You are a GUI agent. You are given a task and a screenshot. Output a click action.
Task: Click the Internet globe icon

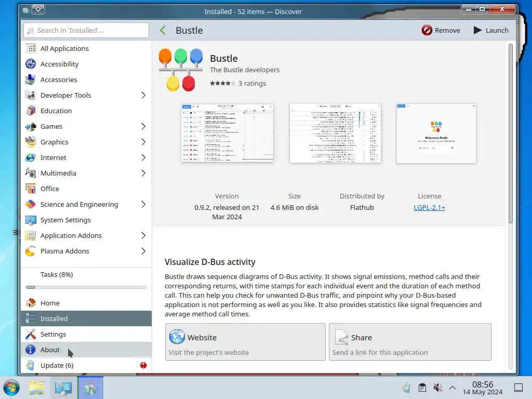point(31,158)
